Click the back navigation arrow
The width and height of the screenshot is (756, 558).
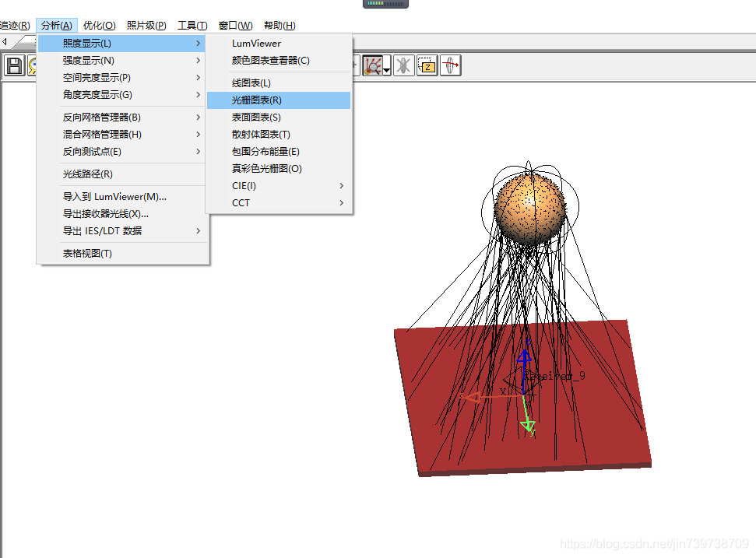[5, 40]
